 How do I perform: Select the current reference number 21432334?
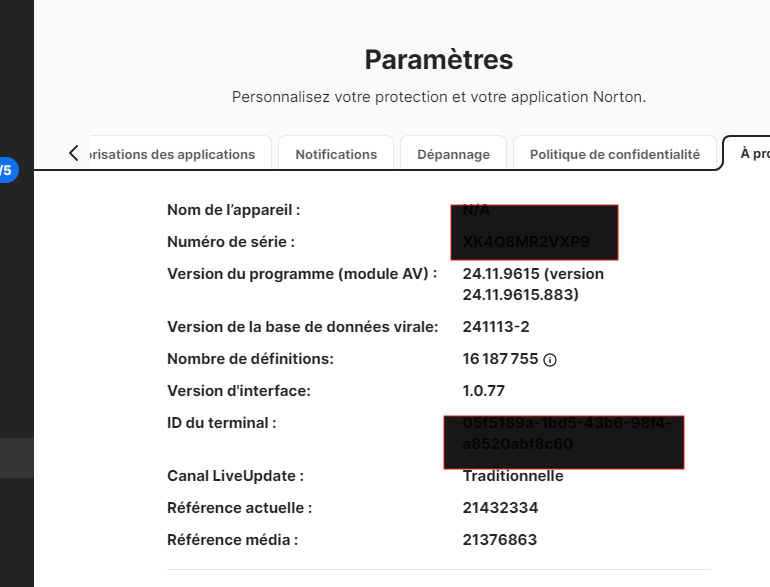coord(500,508)
